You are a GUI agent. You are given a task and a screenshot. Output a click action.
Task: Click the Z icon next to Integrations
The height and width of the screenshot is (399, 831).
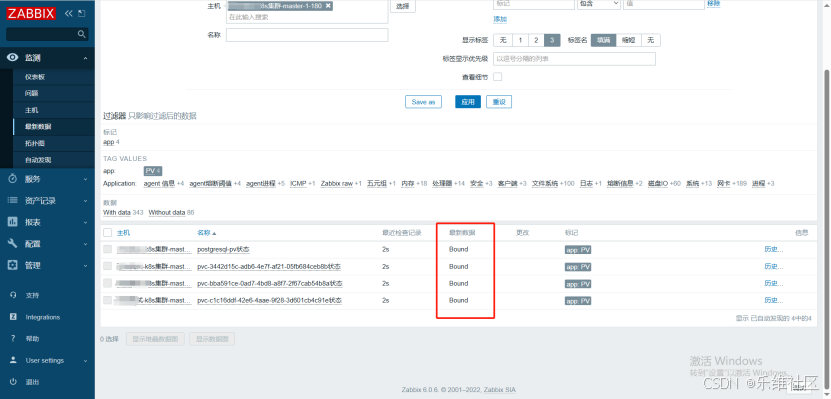13,317
